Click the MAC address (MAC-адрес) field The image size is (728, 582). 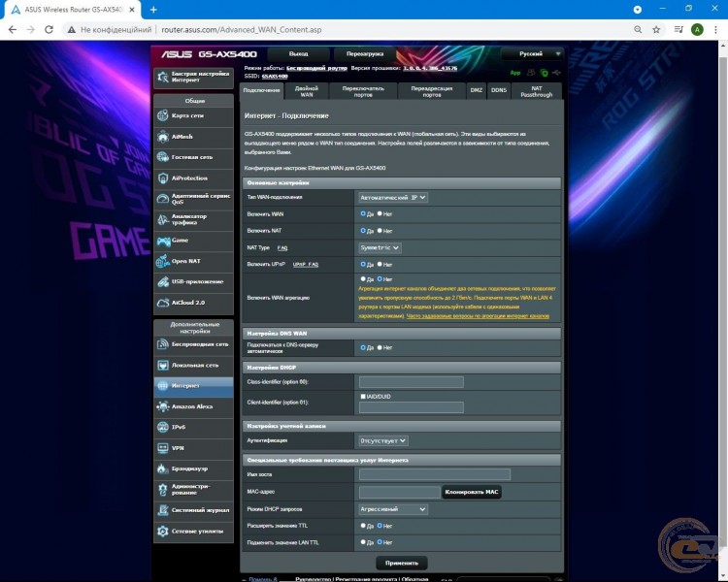click(399, 492)
